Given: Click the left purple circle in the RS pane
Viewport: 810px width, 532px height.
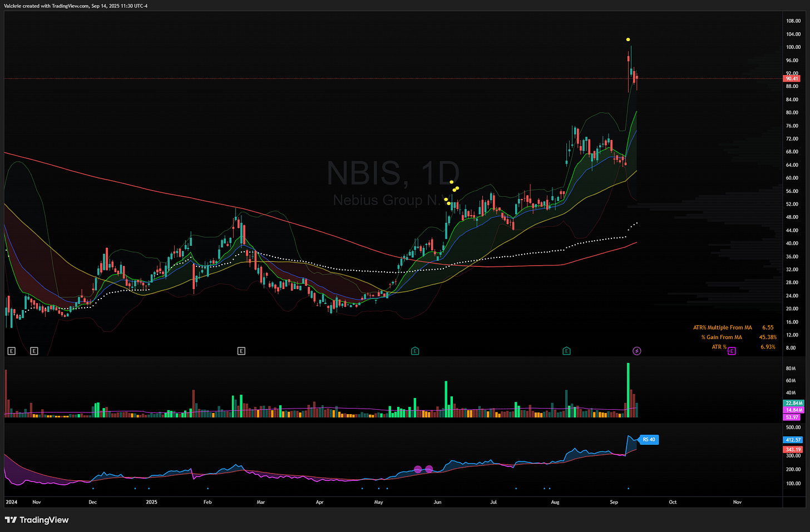Looking at the screenshot, I should (418, 470).
